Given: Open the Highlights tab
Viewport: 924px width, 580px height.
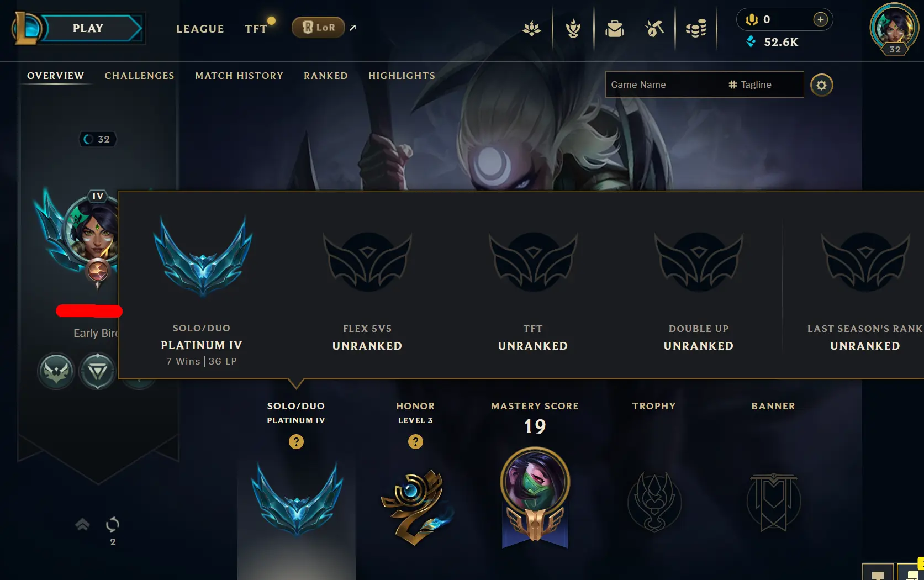Looking at the screenshot, I should tap(402, 76).
